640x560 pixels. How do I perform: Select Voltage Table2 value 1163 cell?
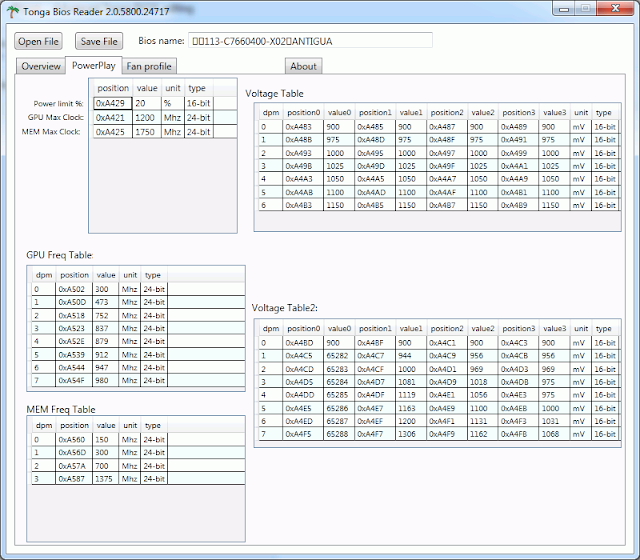(411, 408)
